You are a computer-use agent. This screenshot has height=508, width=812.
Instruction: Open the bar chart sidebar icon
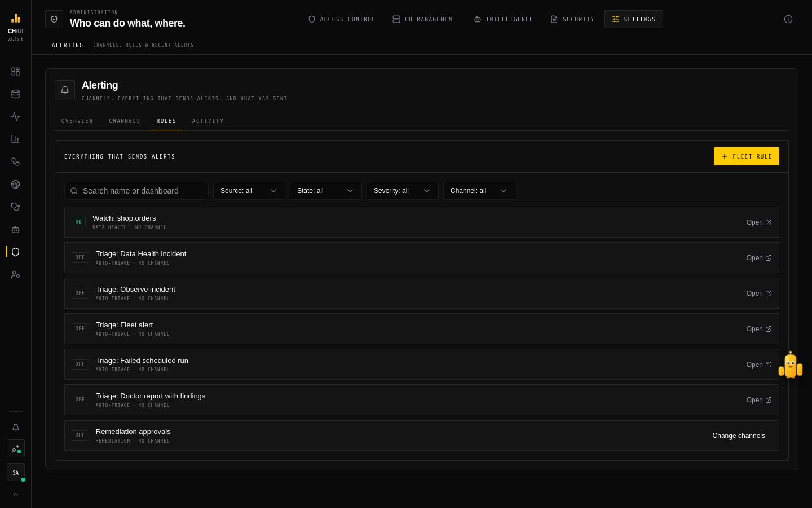(x=15, y=139)
